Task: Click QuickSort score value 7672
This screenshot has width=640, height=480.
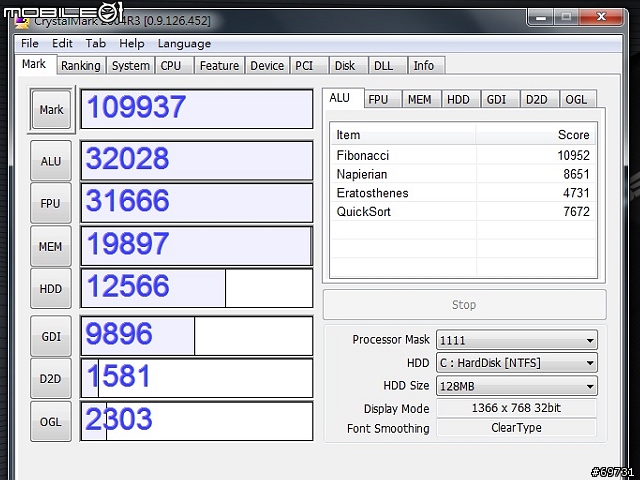Action: (576, 212)
